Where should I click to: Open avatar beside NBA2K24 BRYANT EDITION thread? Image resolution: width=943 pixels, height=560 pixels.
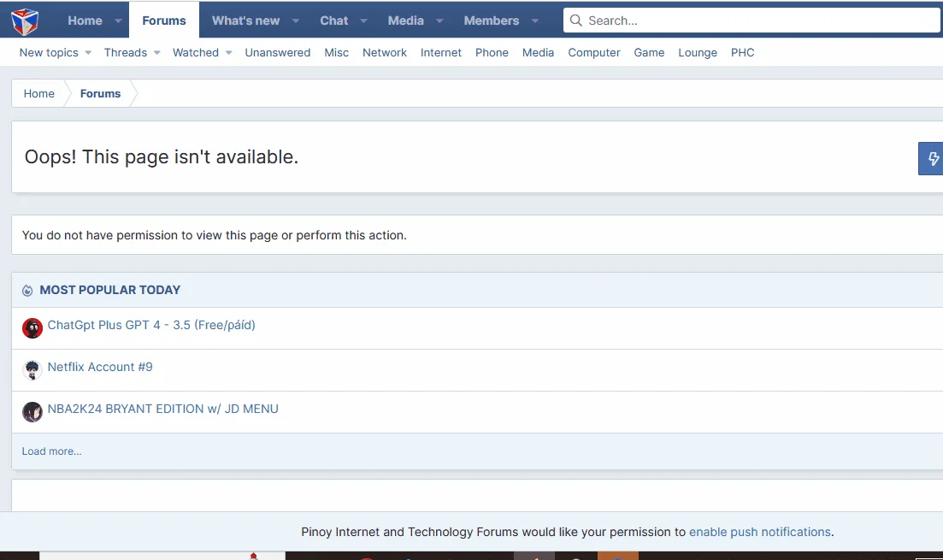pyautogui.click(x=32, y=412)
